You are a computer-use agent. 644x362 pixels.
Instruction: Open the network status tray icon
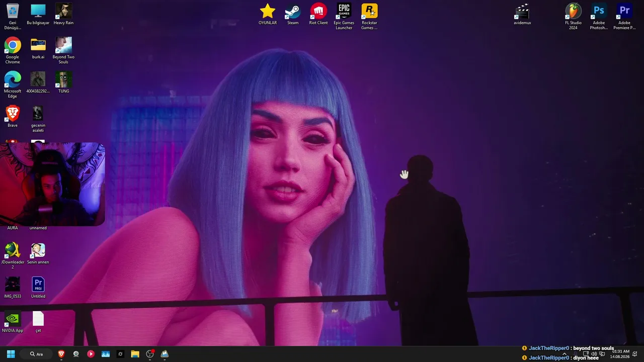(x=586, y=354)
